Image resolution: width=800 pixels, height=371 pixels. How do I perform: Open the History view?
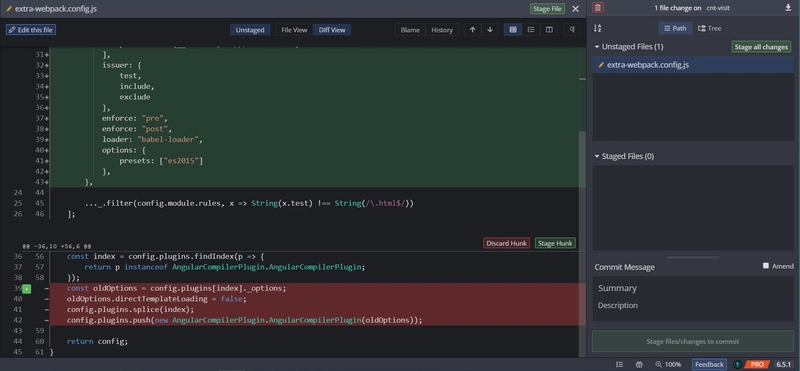442,30
